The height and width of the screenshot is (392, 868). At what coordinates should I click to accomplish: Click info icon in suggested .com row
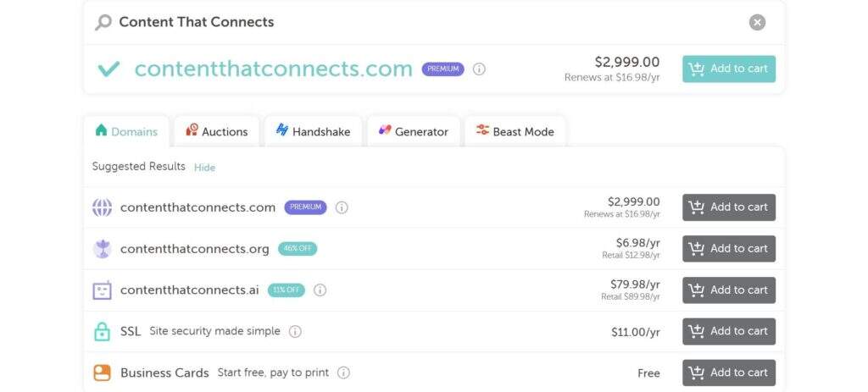click(342, 207)
